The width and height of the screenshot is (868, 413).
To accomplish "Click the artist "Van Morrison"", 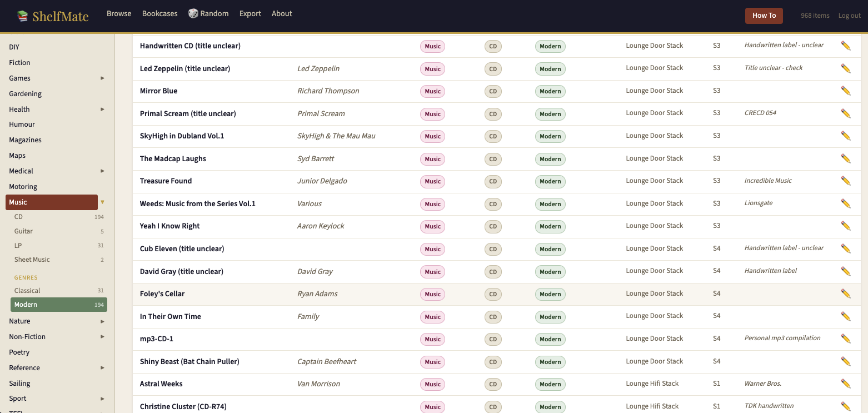I will point(318,384).
